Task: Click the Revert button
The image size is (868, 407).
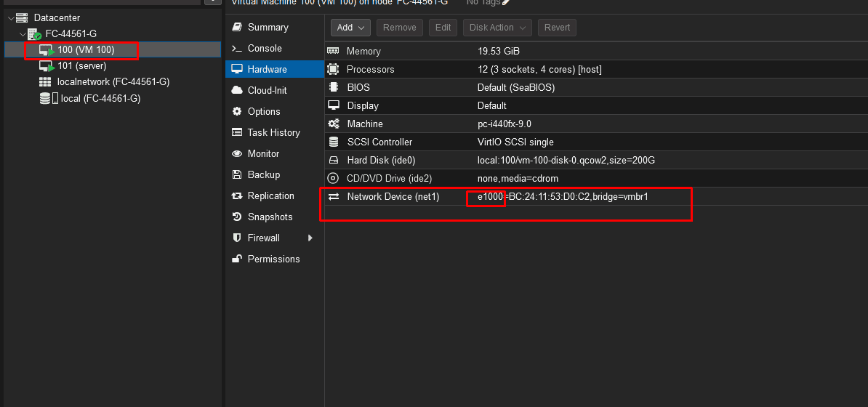Action: [x=558, y=27]
